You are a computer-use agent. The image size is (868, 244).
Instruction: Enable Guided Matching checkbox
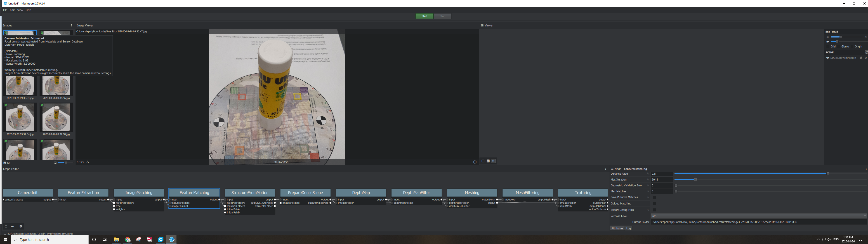click(654, 204)
